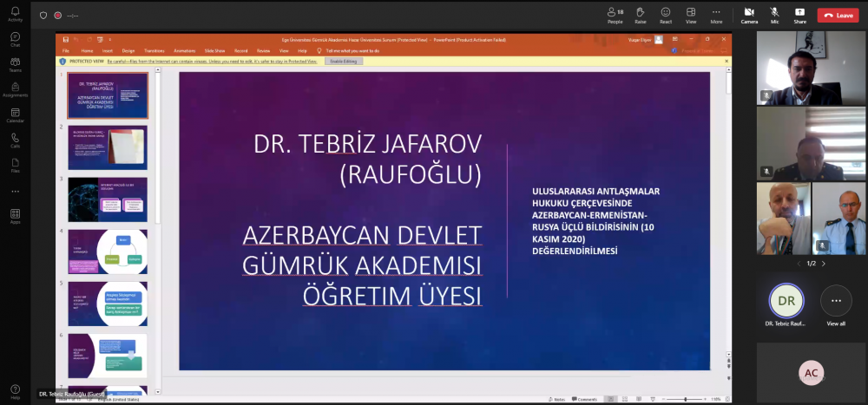The height and width of the screenshot is (405, 868).
Task: Click the zoom out minus button
Action: (664, 399)
